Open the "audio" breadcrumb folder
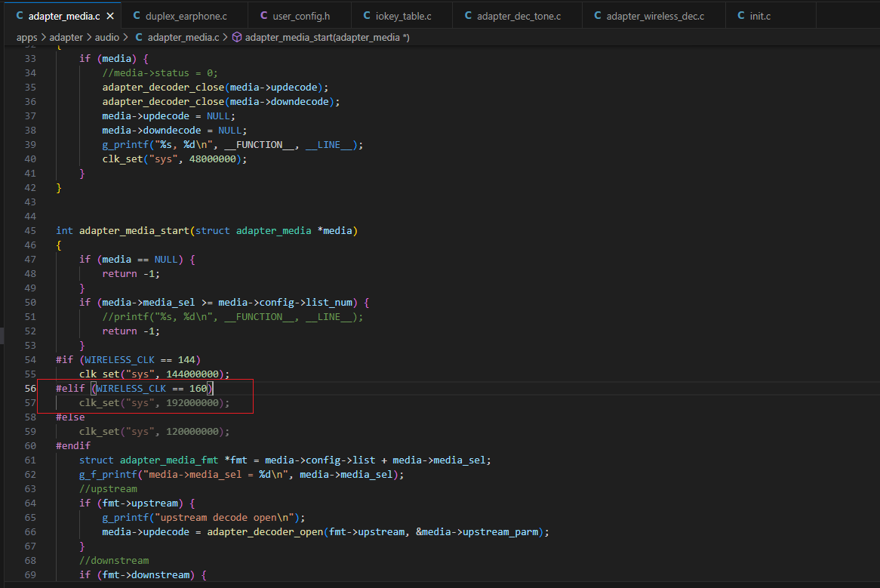This screenshot has height=588, width=880. tap(106, 37)
